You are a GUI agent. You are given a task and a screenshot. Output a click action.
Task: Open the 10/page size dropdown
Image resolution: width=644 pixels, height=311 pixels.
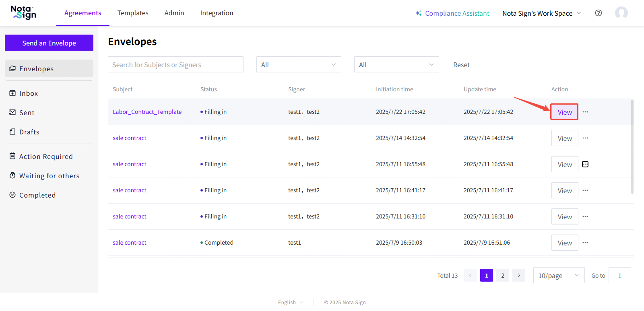559,276
